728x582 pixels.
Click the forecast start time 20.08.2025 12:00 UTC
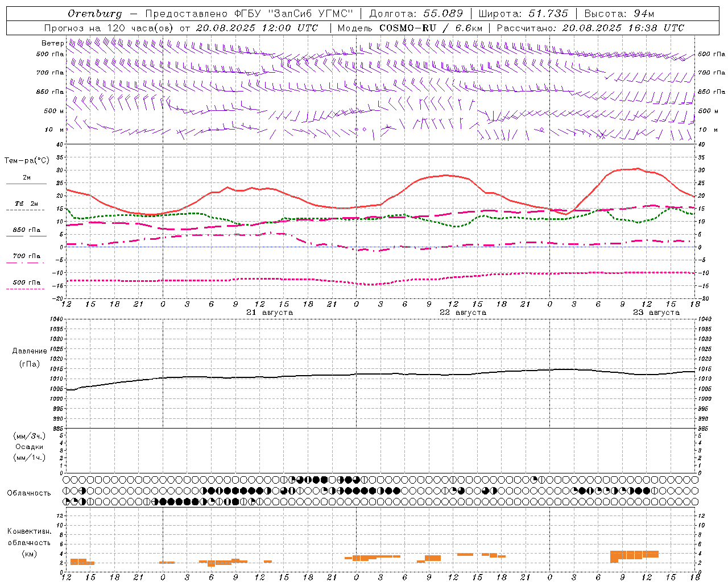point(257,28)
